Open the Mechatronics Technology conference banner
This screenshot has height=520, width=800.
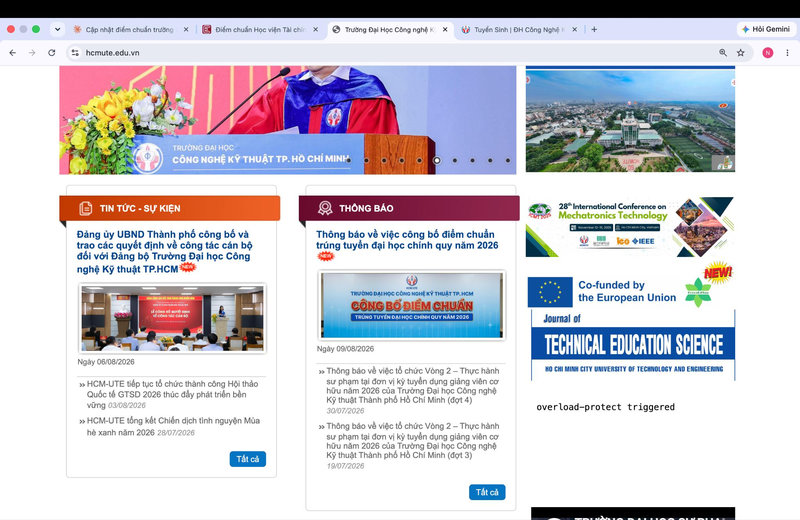pos(630,227)
